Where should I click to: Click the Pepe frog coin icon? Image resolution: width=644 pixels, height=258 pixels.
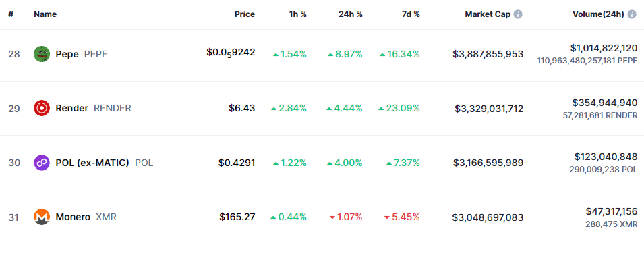42,54
